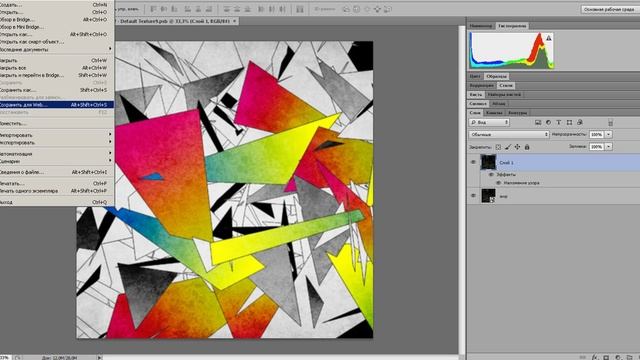Toggle lock transparent pixels
The image size is (640, 360).
(x=498, y=147)
